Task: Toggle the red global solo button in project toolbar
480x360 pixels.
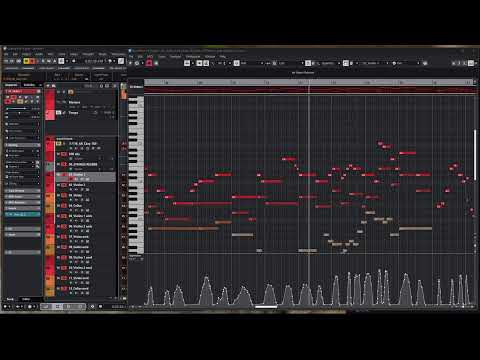Action: point(32,61)
